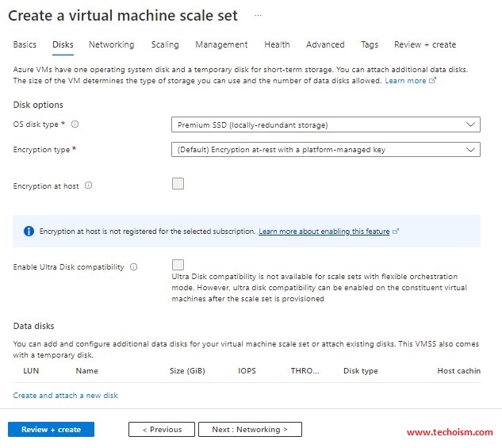Screen dimensions: 502x448
Task: Open Learn more about enabling this feature link
Action: (324, 231)
